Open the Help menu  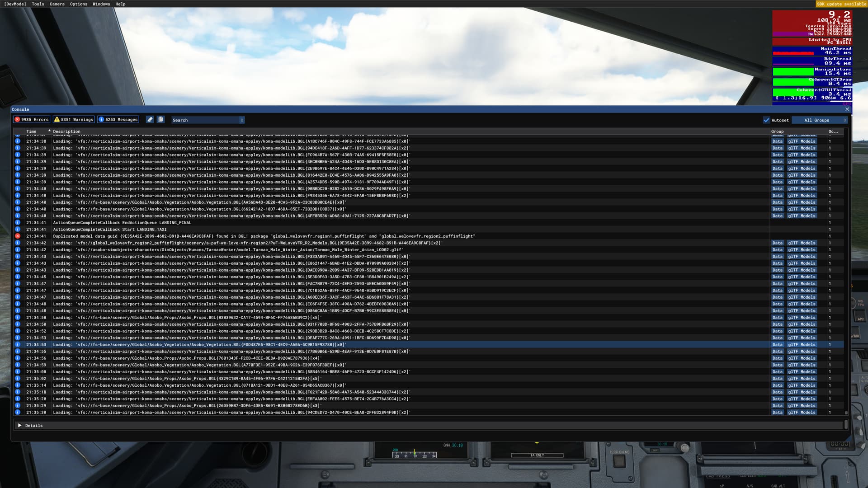(120, 4)
